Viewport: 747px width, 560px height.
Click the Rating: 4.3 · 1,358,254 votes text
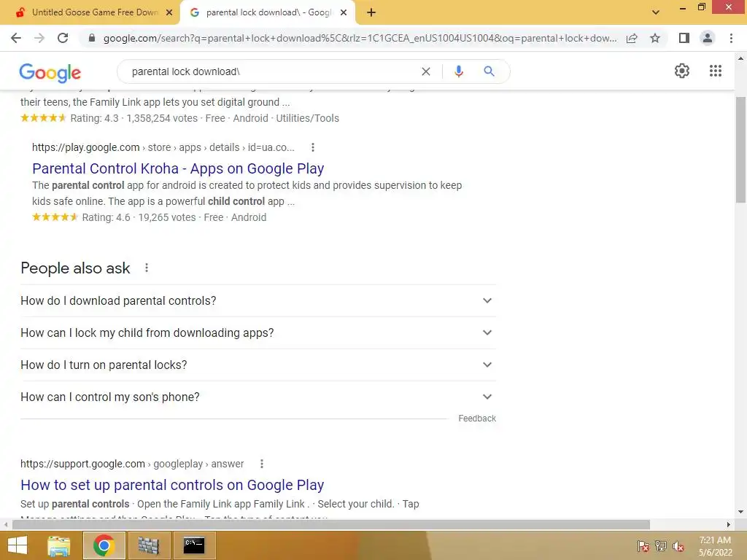coord(134,119)
